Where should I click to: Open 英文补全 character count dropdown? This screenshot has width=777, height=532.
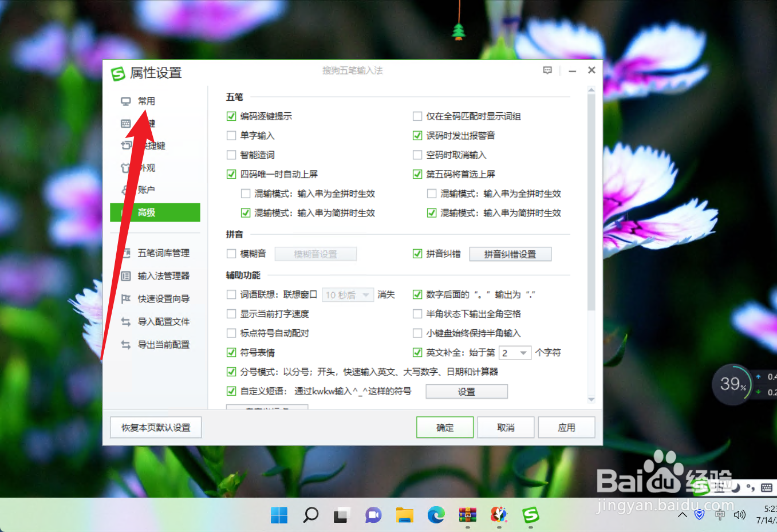(x=515, y=353)
